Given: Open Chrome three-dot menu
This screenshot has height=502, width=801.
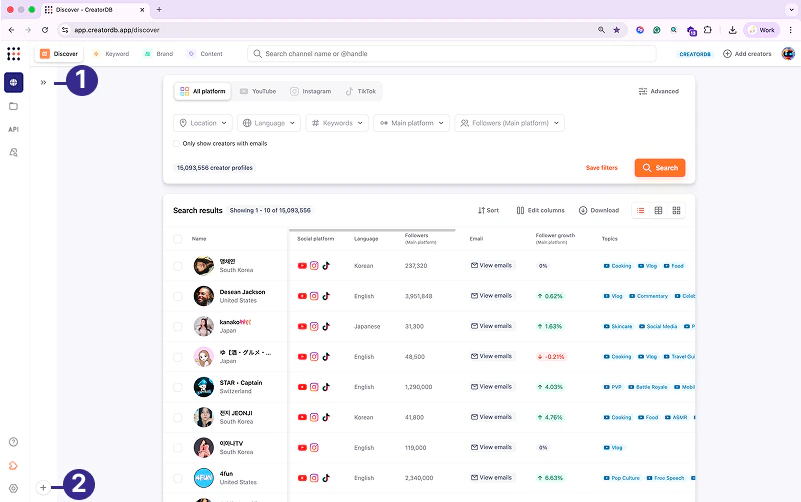Looking at the screenshot, I should click(790, 30).
